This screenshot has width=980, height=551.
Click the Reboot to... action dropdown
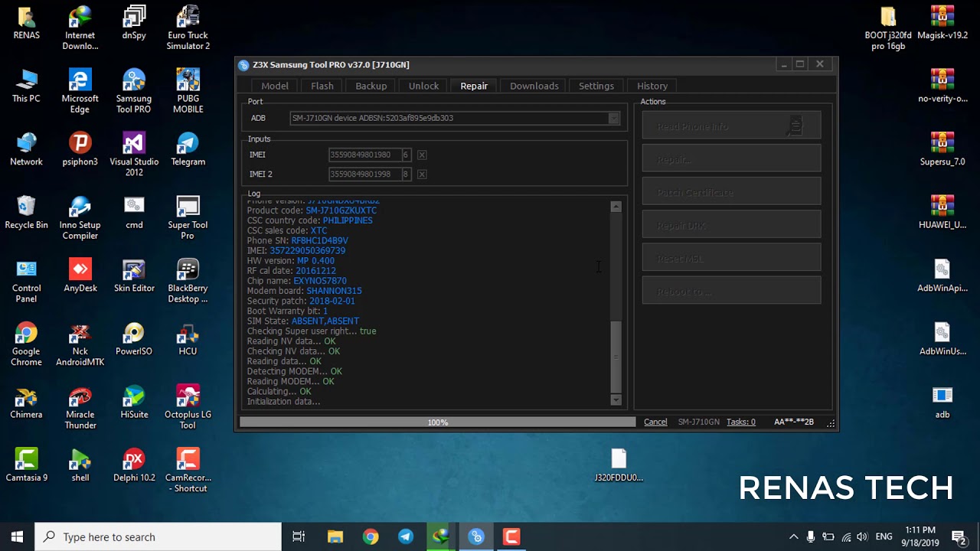(x=731, y=292)
